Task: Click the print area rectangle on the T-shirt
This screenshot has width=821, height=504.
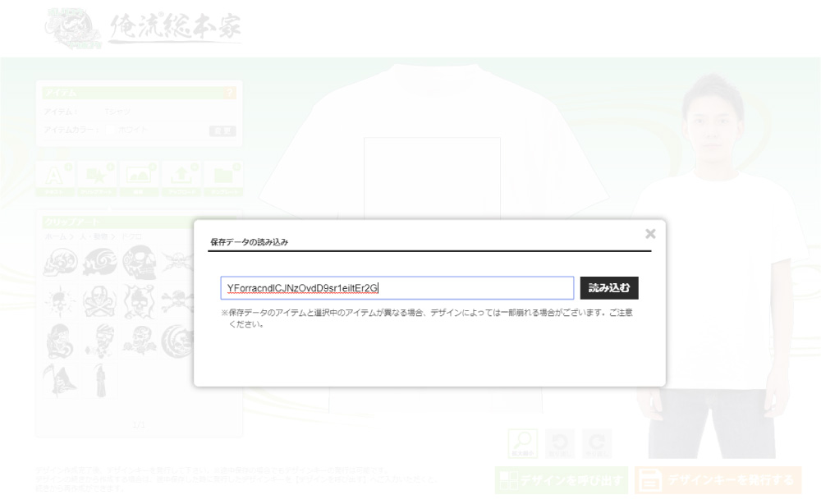Action: click(433, 178)
